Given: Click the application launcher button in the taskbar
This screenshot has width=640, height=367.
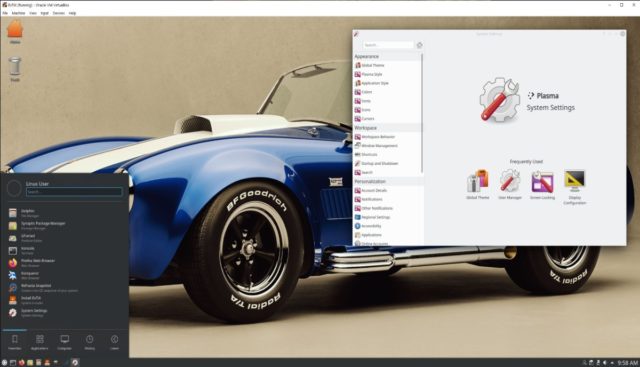Looking at the screenshot, I should (x=4, y=362).
